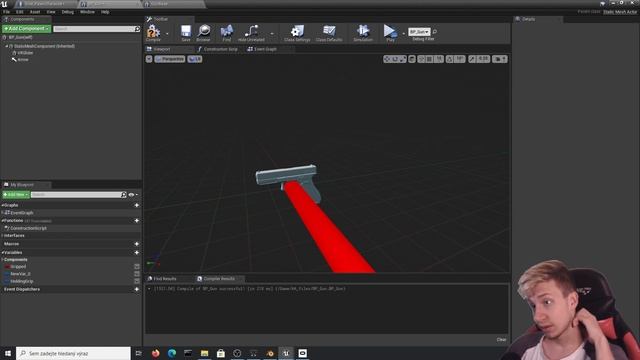640x360 pixels.
Task: Add a new Function with plus icon
Action: 137,221
